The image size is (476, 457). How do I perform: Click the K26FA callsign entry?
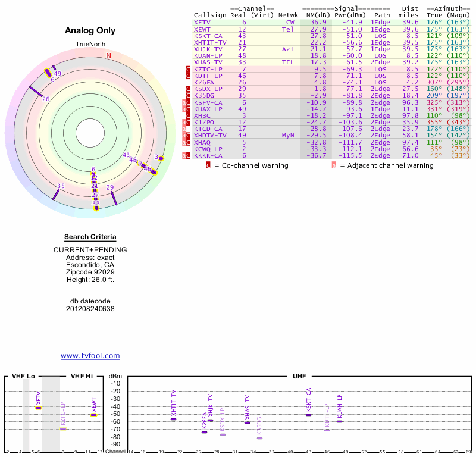click(204, 82)
